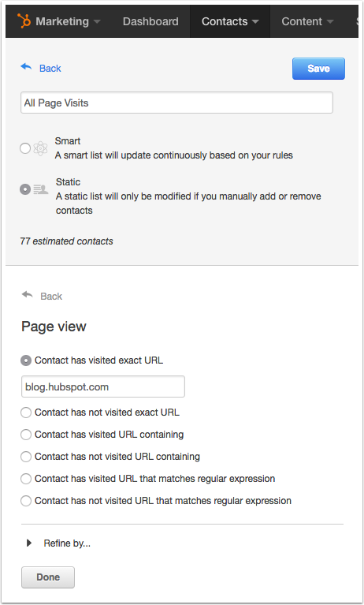Click the Done button
Screen dimensions: 364x605
click(48, 577)
